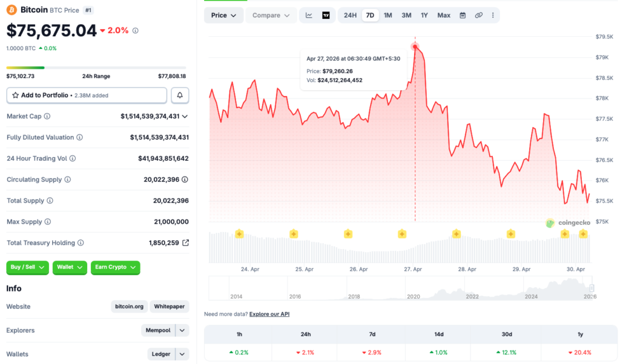Open the Whitepaper link
The image size is (620, 364).
[170, 307]
